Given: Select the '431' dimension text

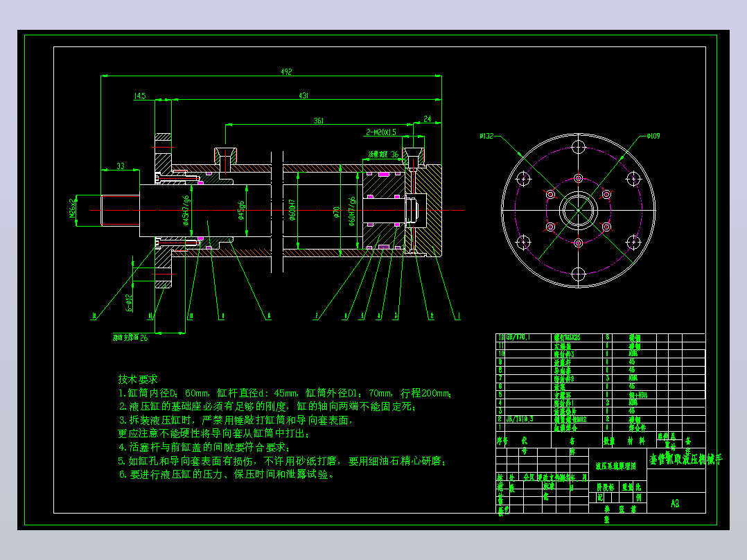Looking at the screenshot, I should pyautogui.click(x=304, y=96).
